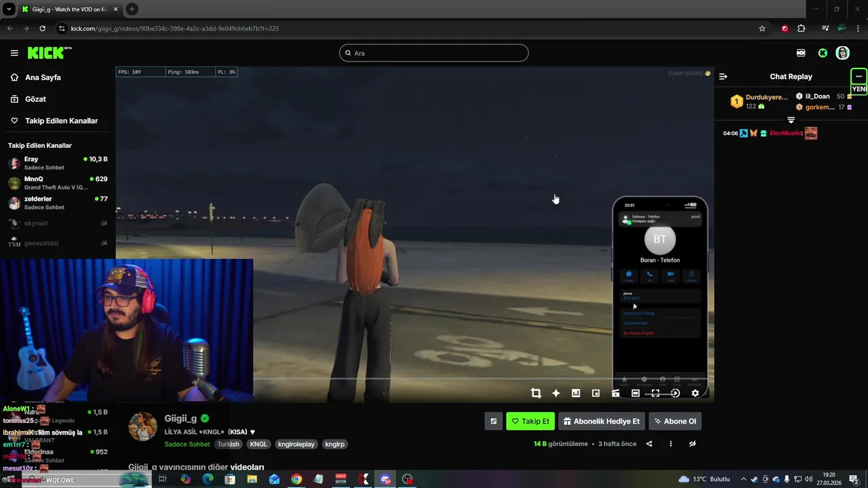Click the Giigii_g channel name
This screenshot has width=868, height=488.
(x=180, y=419)
